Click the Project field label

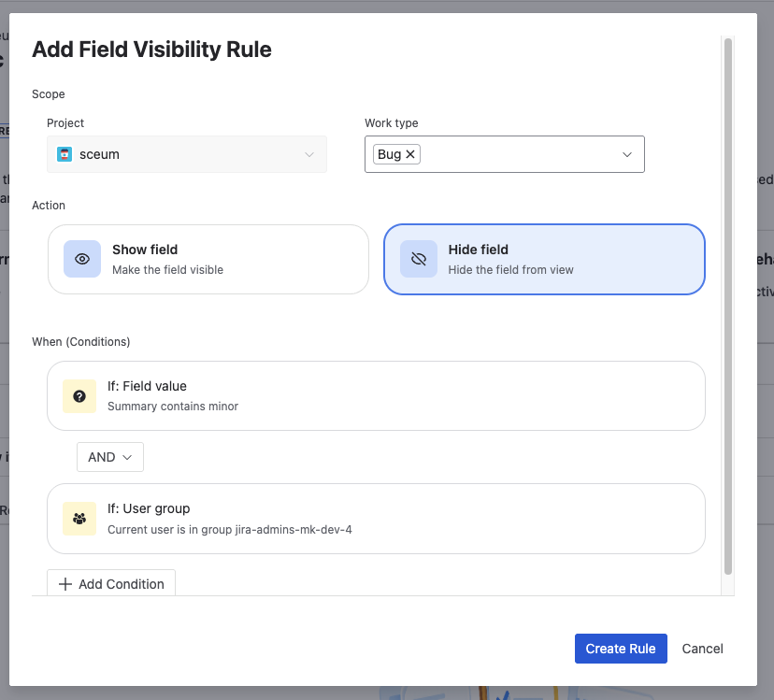pyautogui.click(x=65, y=123)
